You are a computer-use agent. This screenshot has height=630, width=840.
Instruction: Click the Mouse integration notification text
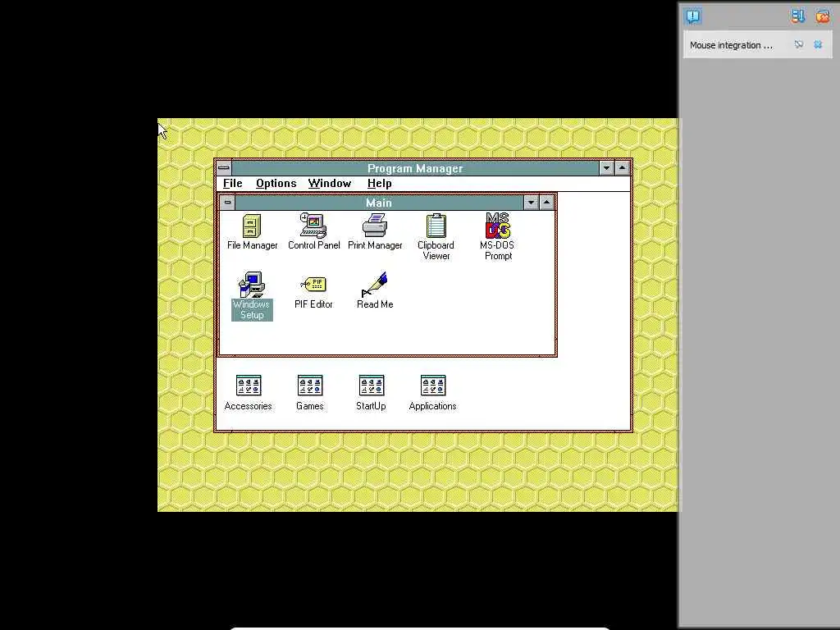[731, 46]
